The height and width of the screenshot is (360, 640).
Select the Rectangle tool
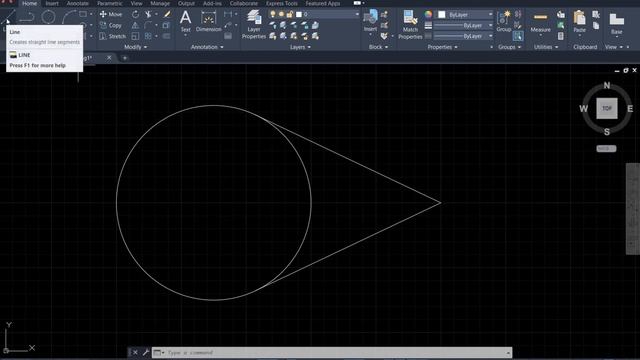[x=83, y=14]
